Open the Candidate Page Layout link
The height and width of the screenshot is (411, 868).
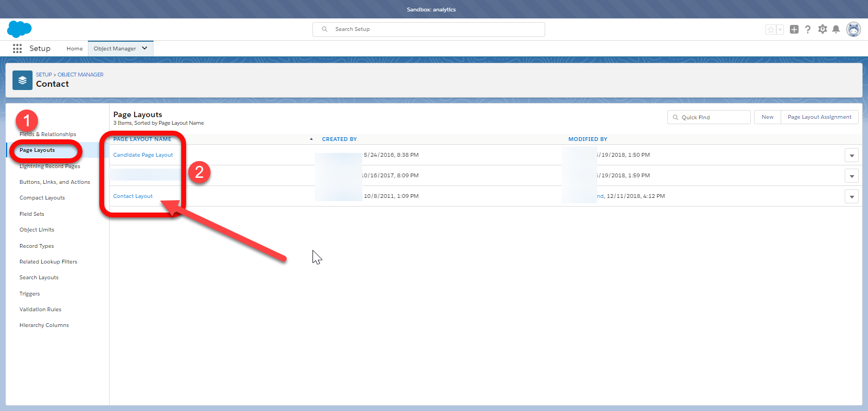pos(143,155)
